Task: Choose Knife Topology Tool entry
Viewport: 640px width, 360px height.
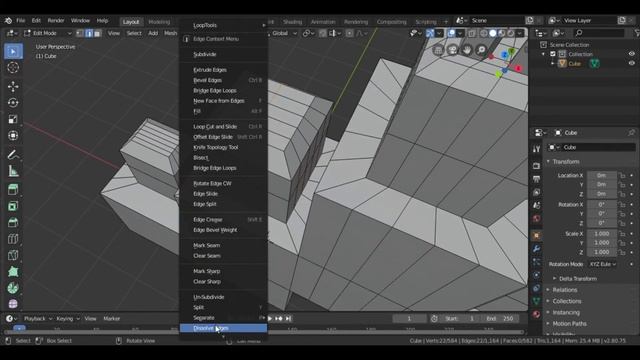Action: pyautogui.click(x=223, y=147)
